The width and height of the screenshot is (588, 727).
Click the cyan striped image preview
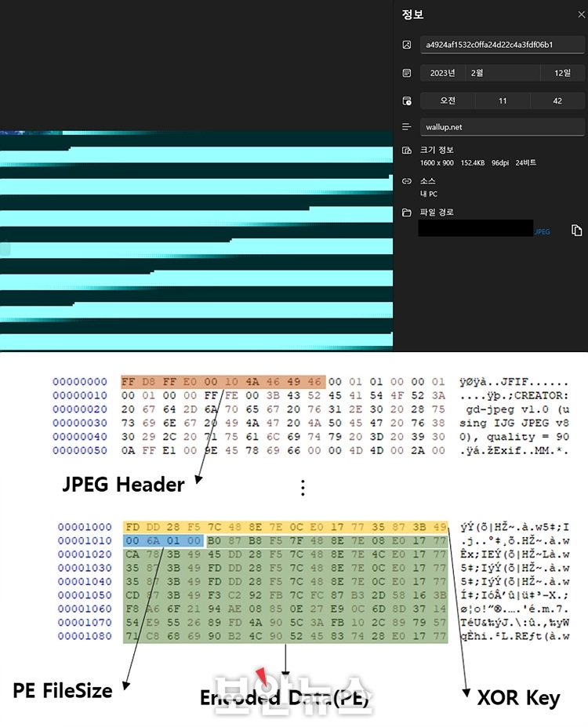[x=196, y=241]
